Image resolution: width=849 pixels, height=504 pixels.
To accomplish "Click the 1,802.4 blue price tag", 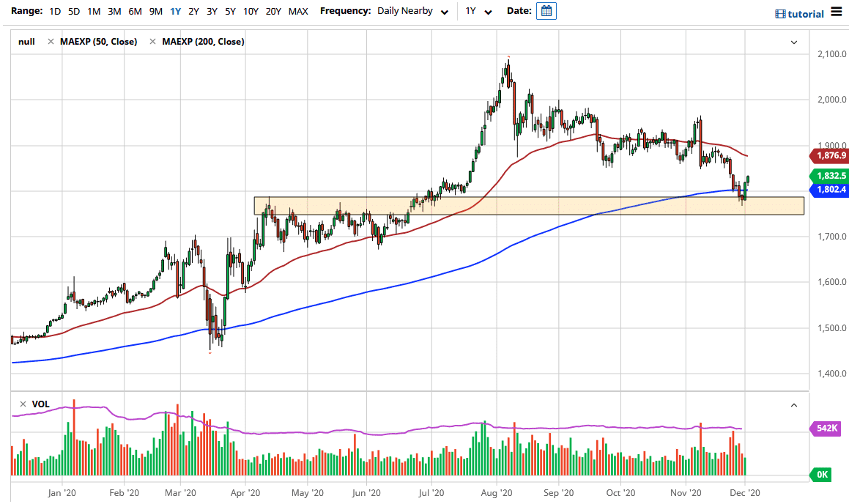I will tap(829, 190).
